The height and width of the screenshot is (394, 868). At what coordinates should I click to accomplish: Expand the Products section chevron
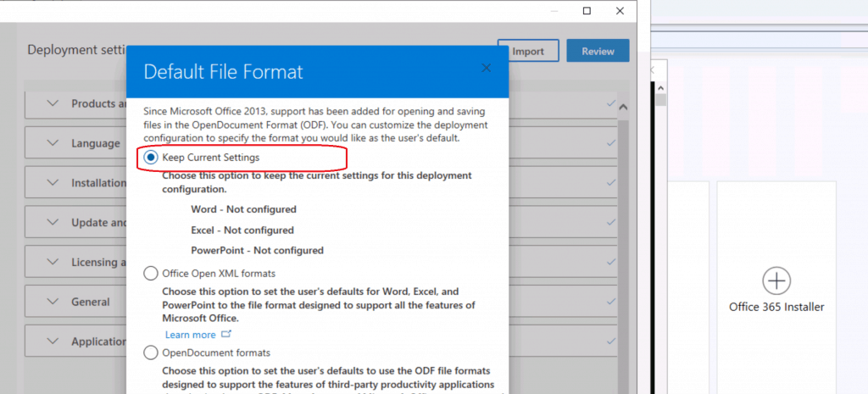click(x=53, y=103)
